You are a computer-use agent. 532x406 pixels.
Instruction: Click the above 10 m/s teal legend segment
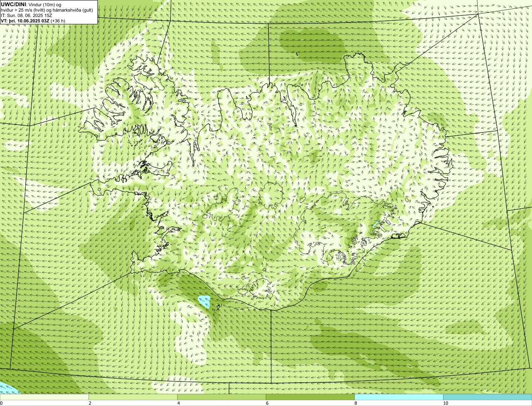[488, 397]
